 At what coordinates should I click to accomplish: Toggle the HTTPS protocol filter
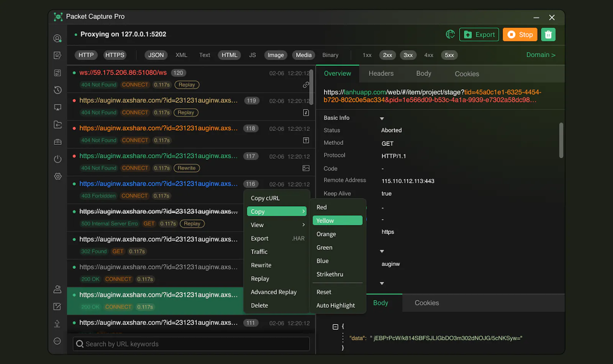click(115, 55)
